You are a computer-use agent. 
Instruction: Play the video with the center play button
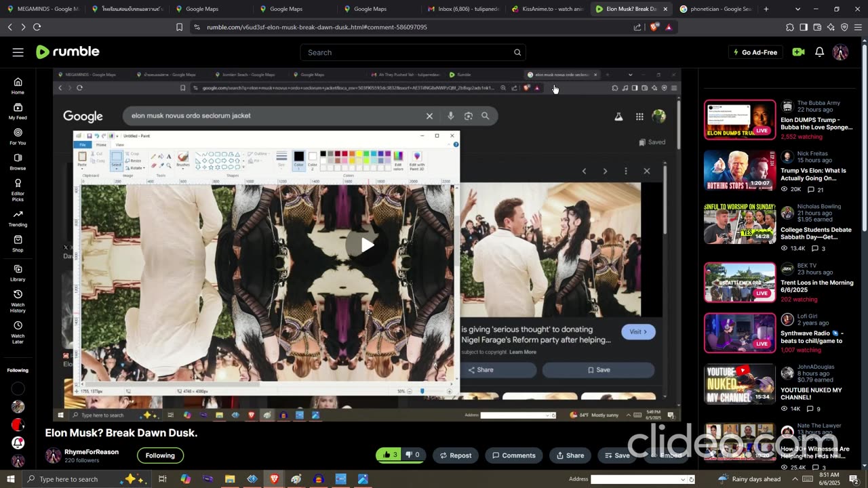367,245
